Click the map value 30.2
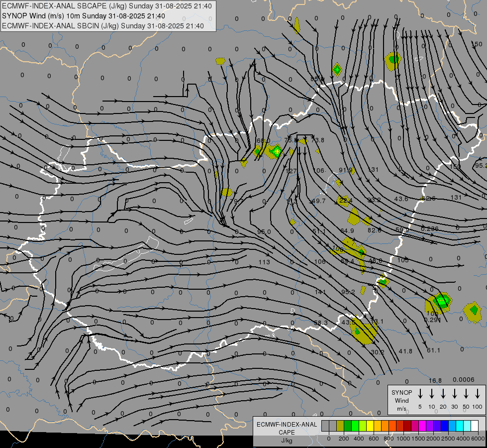The height and width of the screenshot is (448, 487). point(378,352)
